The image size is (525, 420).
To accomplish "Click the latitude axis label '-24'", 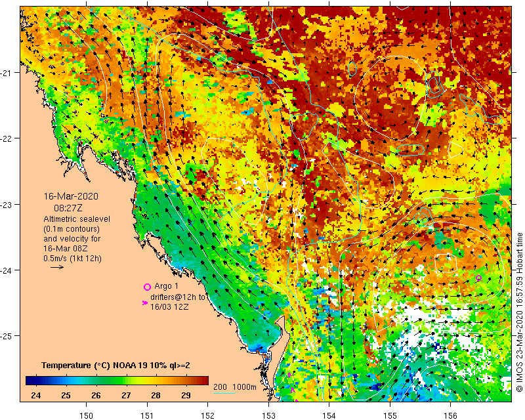I will (5, 270).
